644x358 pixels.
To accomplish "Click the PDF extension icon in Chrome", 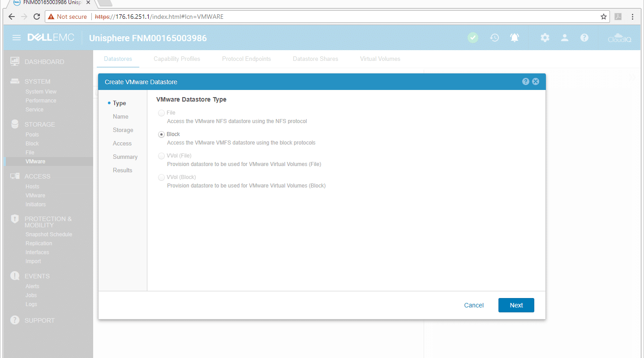I will (618, 17).
